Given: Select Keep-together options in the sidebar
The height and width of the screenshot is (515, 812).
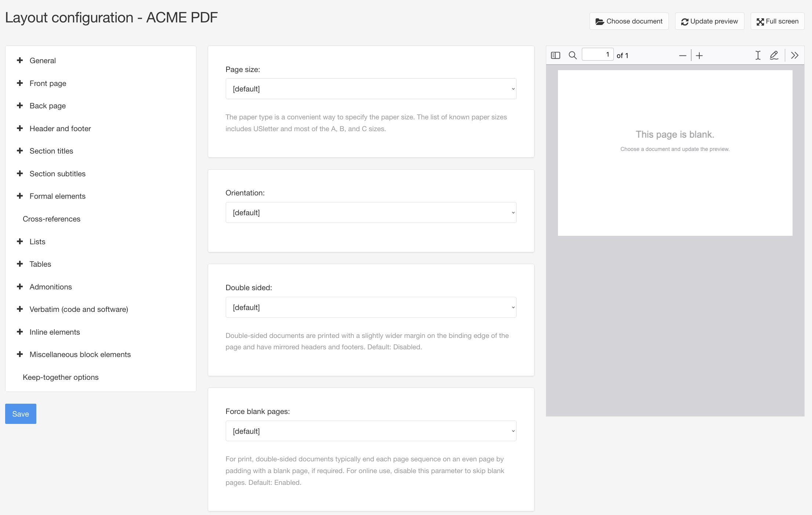Looking at the screenshot, I should tap(61, 377).
